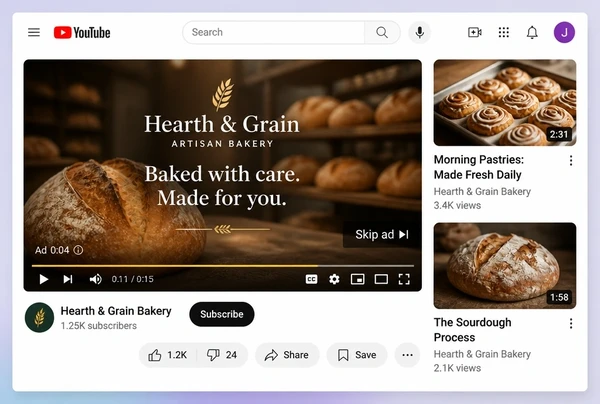This screenshot has width=600, height=404.
Task: Click the Share button
Action: coord(287,355)
